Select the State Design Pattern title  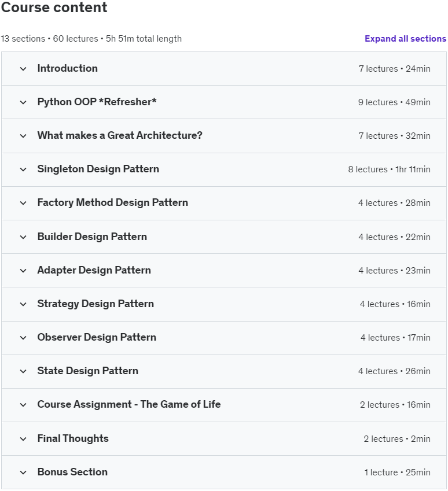click(x=88, y=371)
